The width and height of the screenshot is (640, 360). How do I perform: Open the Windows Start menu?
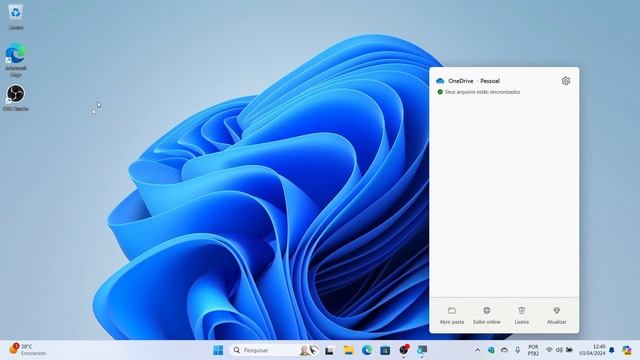pos(218,350)
